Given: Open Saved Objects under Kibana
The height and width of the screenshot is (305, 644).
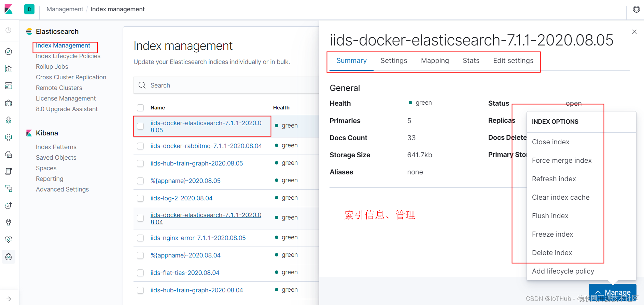Looking at the screenshot, I should [x=56, y=158].
